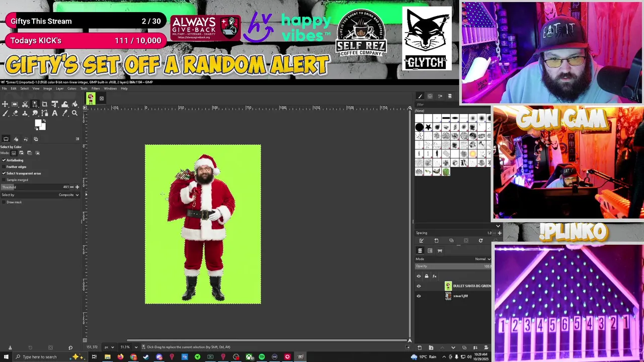The width and height of the screenshot is (644, 362).
Task: Hide the BULLET SANTA BG GREEN layer
Action: click(x=419, y=286)
